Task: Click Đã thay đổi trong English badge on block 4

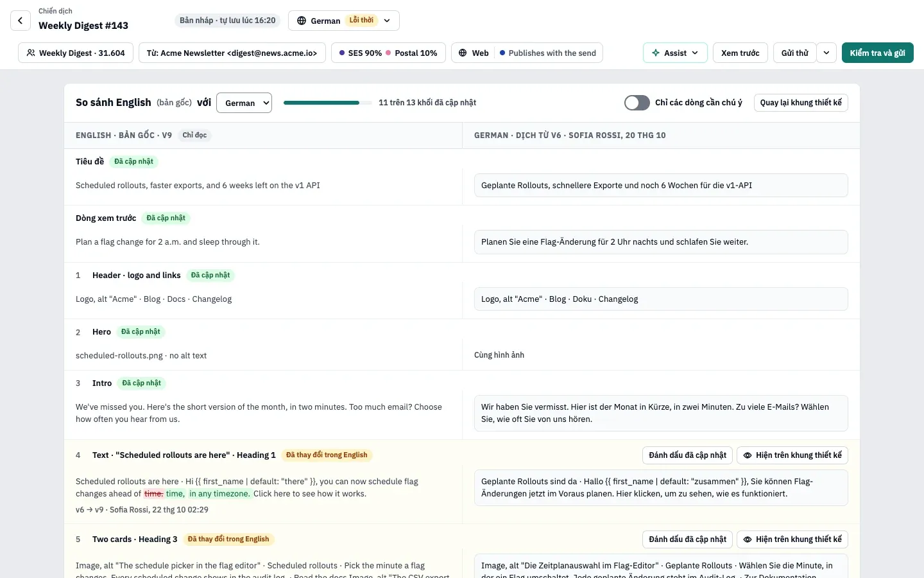Action: click(x=327, y=455)
